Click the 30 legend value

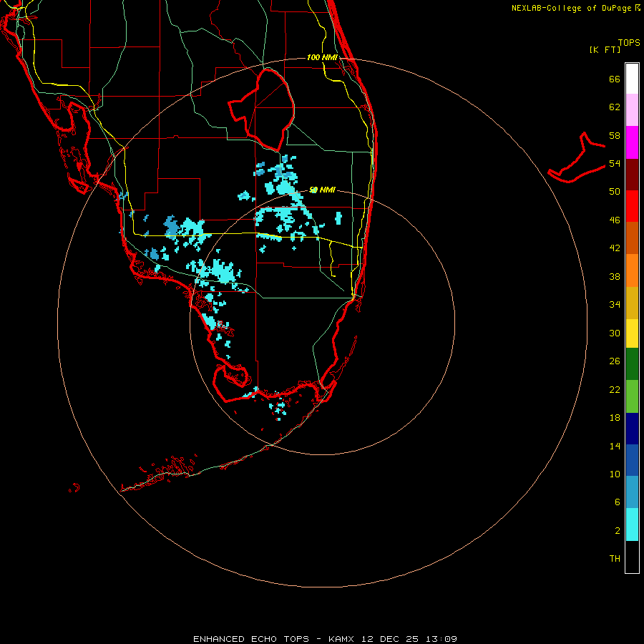pos(615,333)
